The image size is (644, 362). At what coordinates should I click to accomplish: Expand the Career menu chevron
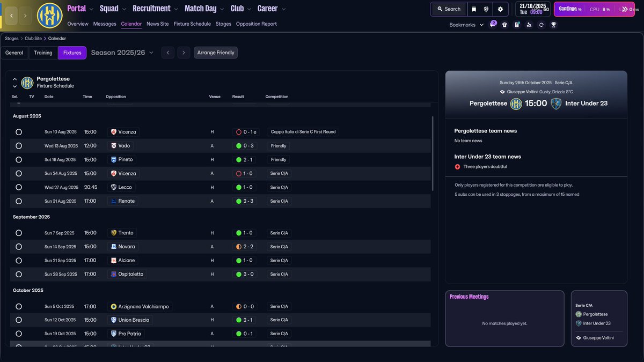[283, 9]
